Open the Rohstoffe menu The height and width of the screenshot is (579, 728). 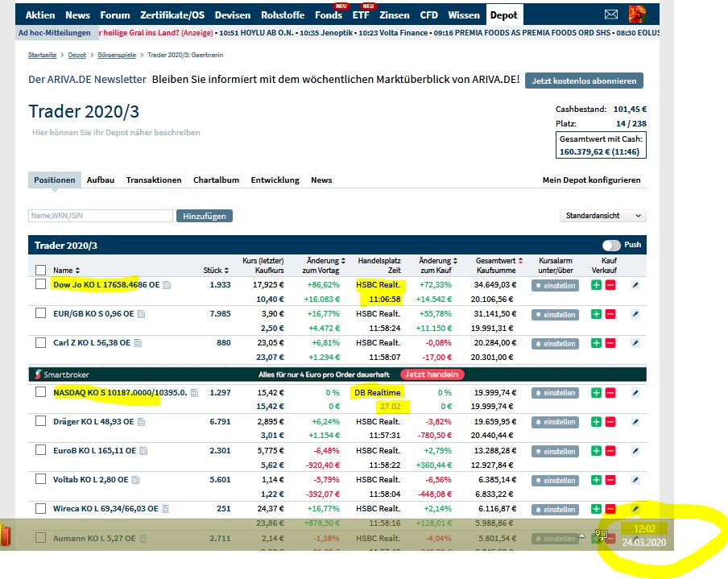click(283, 14)
